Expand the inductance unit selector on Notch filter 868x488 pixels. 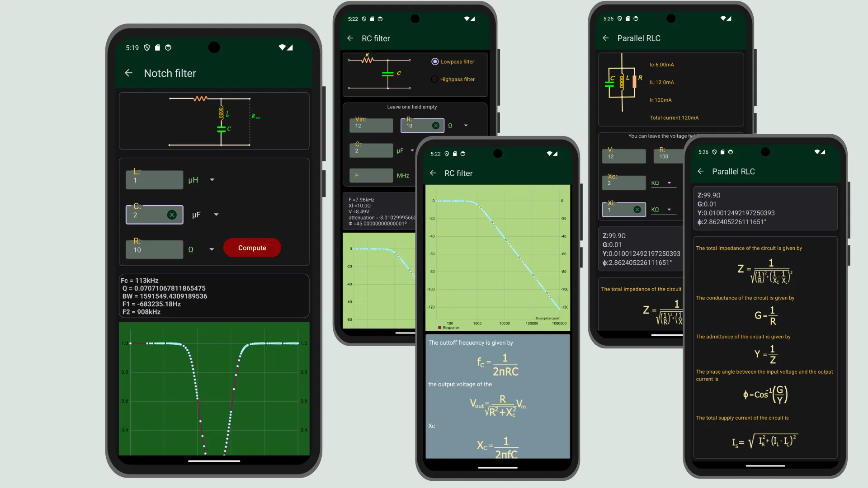click(212, 179)
